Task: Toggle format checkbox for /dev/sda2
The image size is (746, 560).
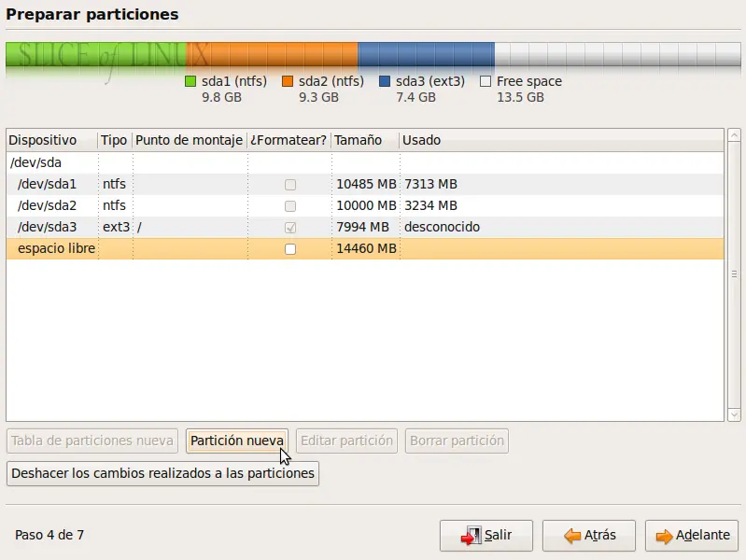Action: [290, 206]
